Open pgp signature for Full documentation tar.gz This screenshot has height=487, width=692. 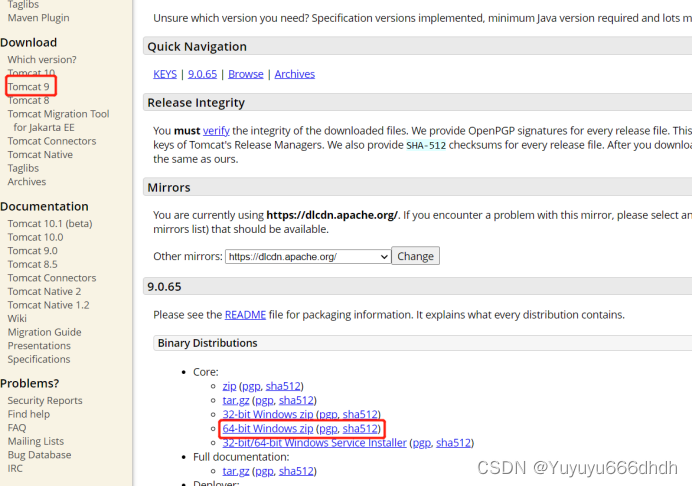(x=264, y=471)
